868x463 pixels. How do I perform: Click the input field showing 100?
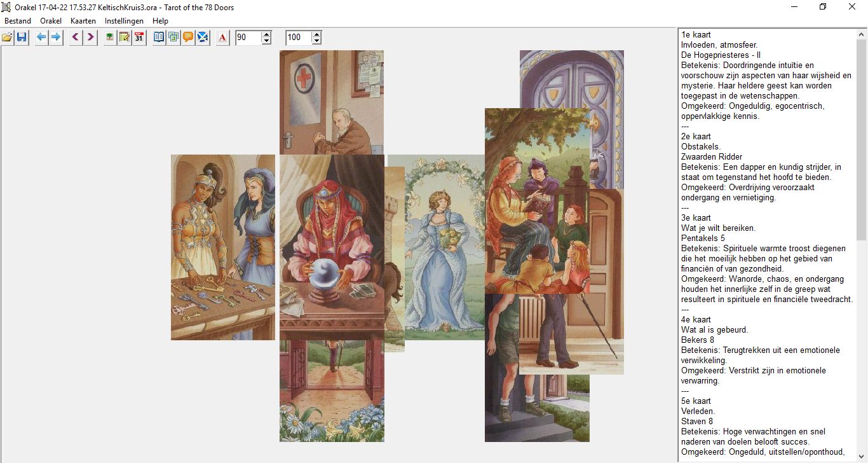coord(299,38)
